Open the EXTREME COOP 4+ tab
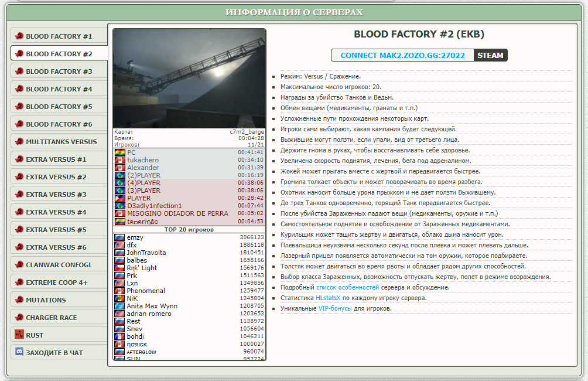588x381 pixels. [59, 283]
